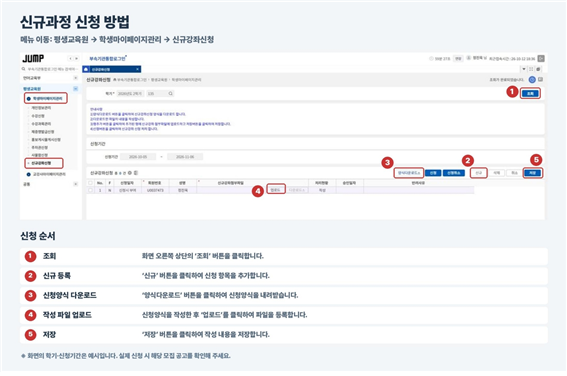Click the 성명 column header
Image resolution: width=567 pixels, height=376 pixels.
pos(182,183)
